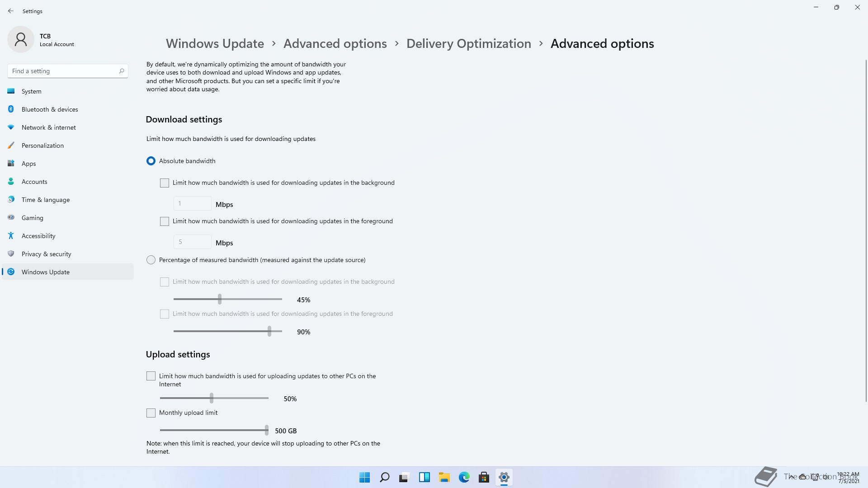Viewport: 868px width, 488px height.
Task: Open Task View on taskbar
Action: click(x=404, y=477)
